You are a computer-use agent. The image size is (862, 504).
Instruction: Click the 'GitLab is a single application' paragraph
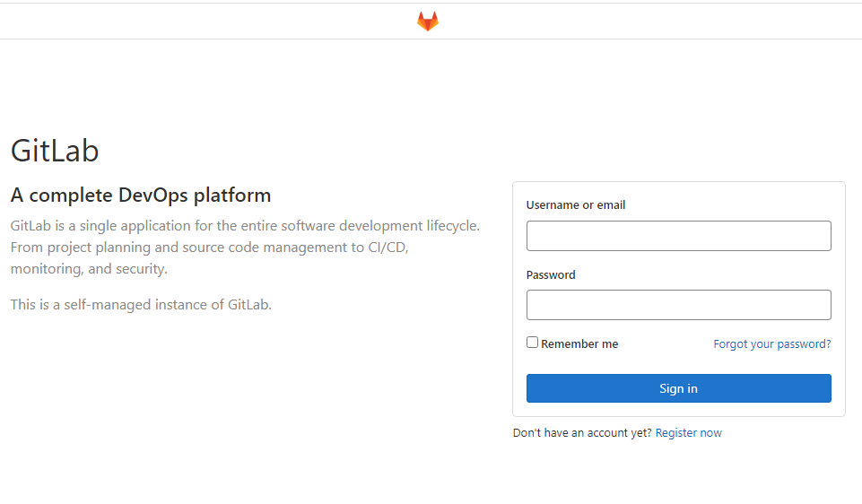(x=245, y=248)
